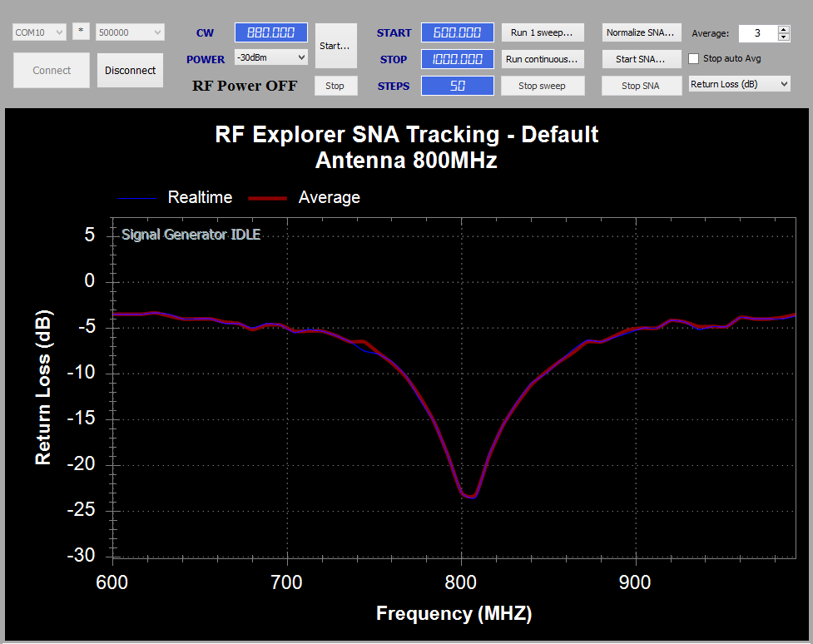
Task: Open the Return Loss (dB) dropdown
Action: pyautogui.click(x=740, y=84)
